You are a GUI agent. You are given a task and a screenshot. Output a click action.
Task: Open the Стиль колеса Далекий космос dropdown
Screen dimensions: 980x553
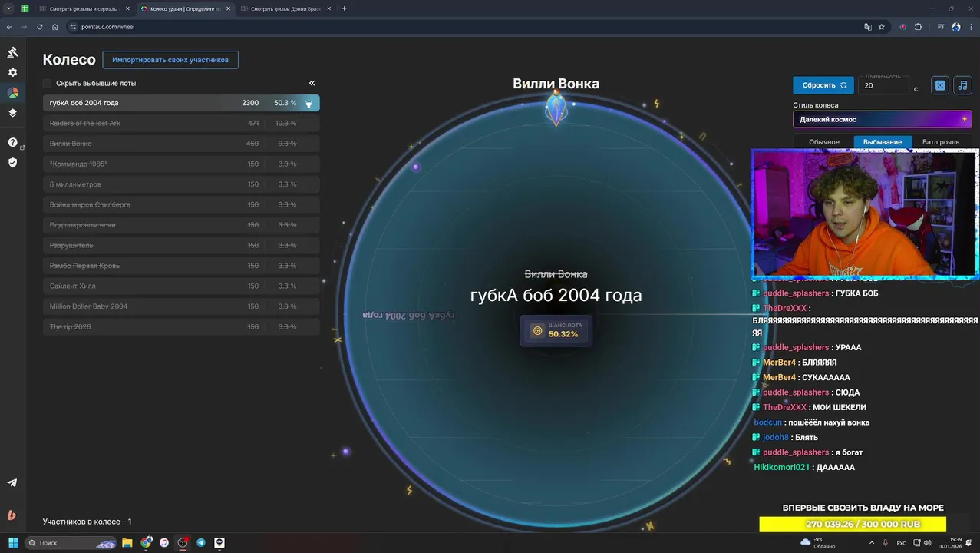coord(883,119)
